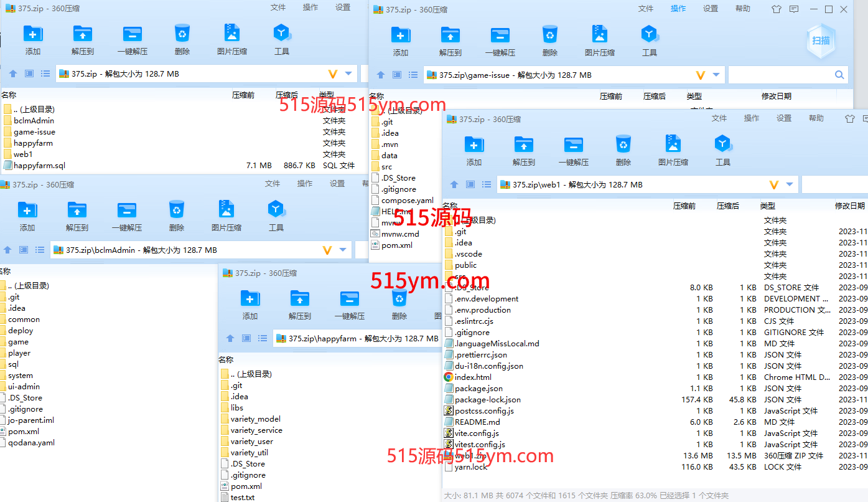The image size is (868, 502).
Task: Open the skin shirt icon in top-right title bar
Action: (x=776, y=9)
